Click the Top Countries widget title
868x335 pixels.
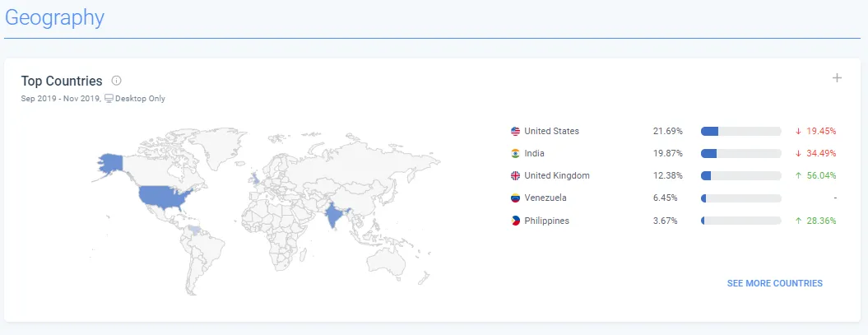click(x=62, y=81)
